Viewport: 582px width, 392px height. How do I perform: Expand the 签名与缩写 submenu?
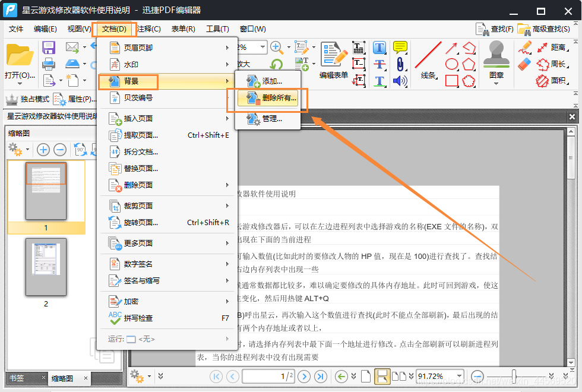click(x=167, y=280)
